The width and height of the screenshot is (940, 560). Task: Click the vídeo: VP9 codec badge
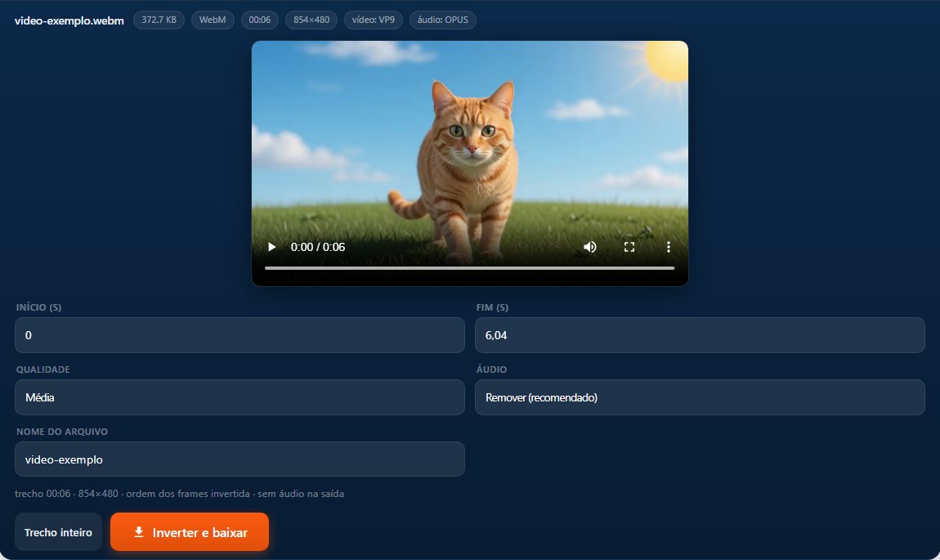pyautogui.click(x=373, y=20)
